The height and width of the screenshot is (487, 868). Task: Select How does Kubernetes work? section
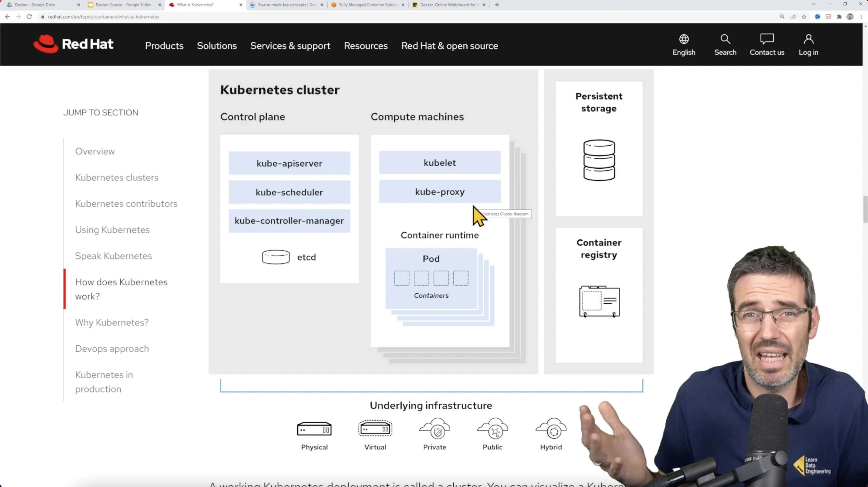121,289
